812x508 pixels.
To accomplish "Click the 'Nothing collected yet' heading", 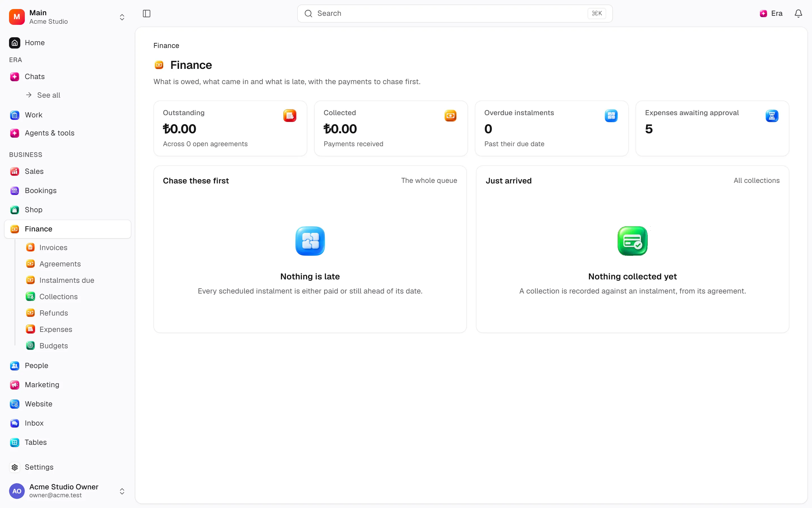I will [632, 277].
